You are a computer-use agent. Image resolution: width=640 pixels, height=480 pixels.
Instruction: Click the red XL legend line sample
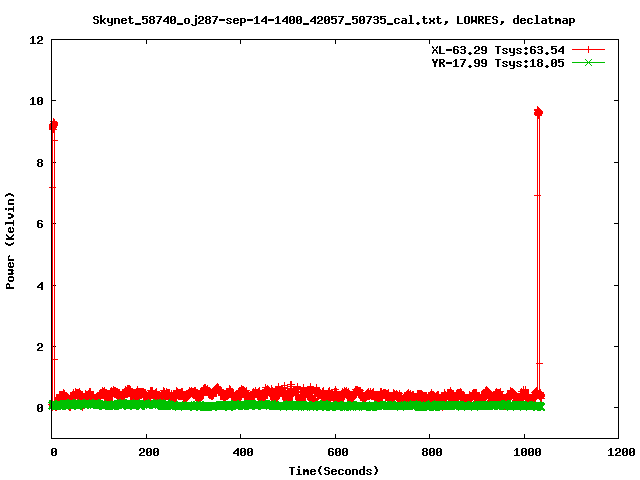tap(588, 50)
